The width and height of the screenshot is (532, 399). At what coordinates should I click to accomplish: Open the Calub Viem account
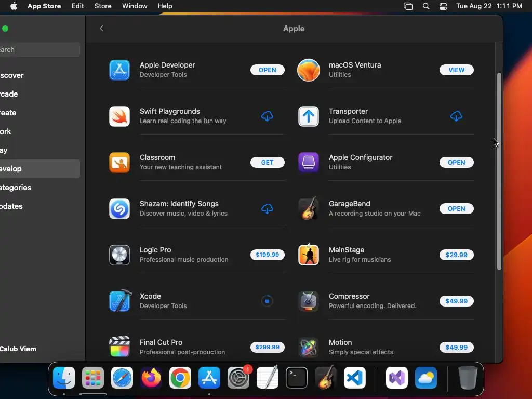(x=18, y=349)
